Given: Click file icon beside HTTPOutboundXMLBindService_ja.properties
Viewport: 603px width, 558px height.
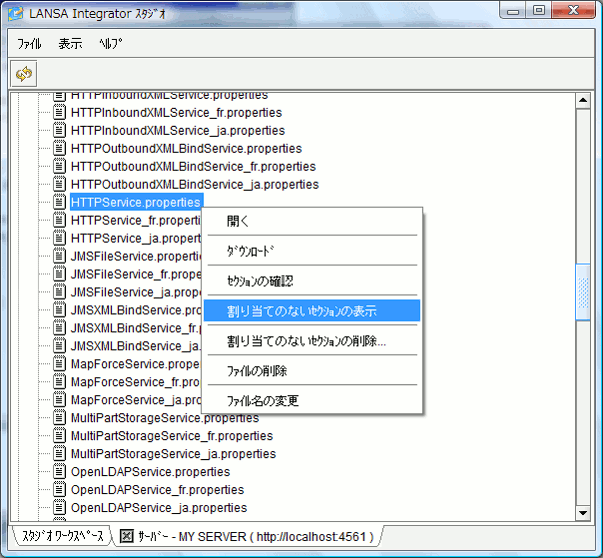Looking at the screenshot, I should 59,184.
